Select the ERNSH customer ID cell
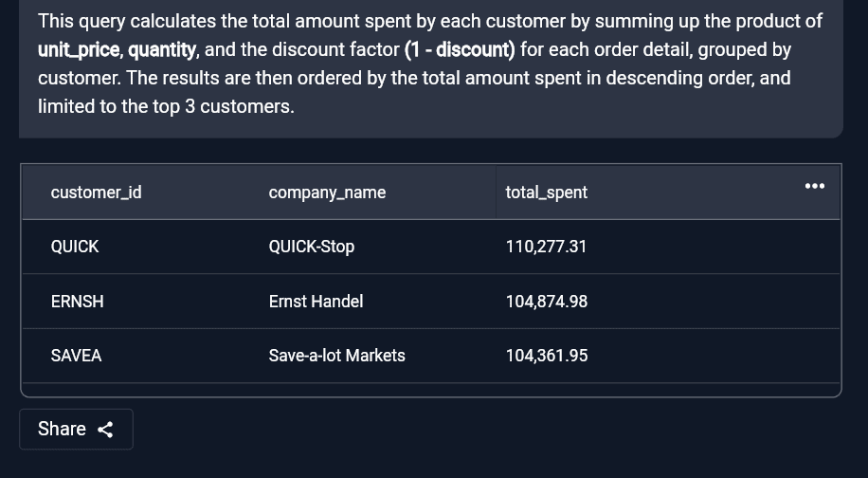Screen dimensions: 868x478 click(x=77, y=302)
